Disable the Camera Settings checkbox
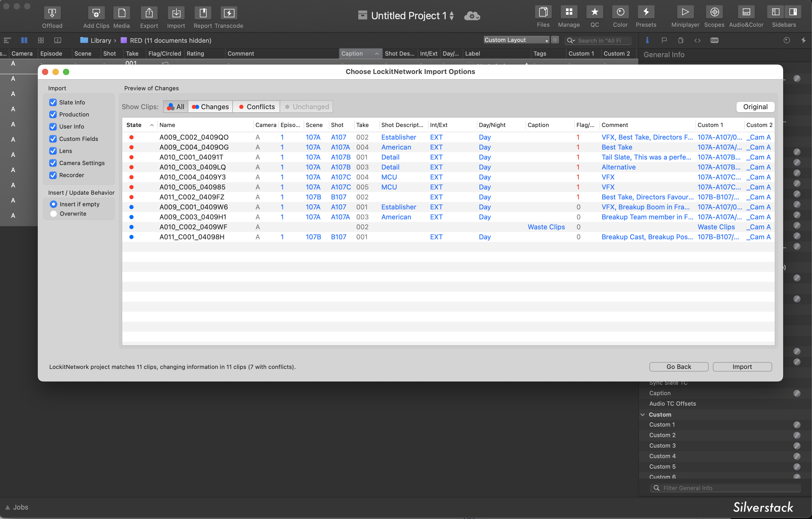Image resolution: width=812 pixels, height=519 pixels. tap(53, 163)
